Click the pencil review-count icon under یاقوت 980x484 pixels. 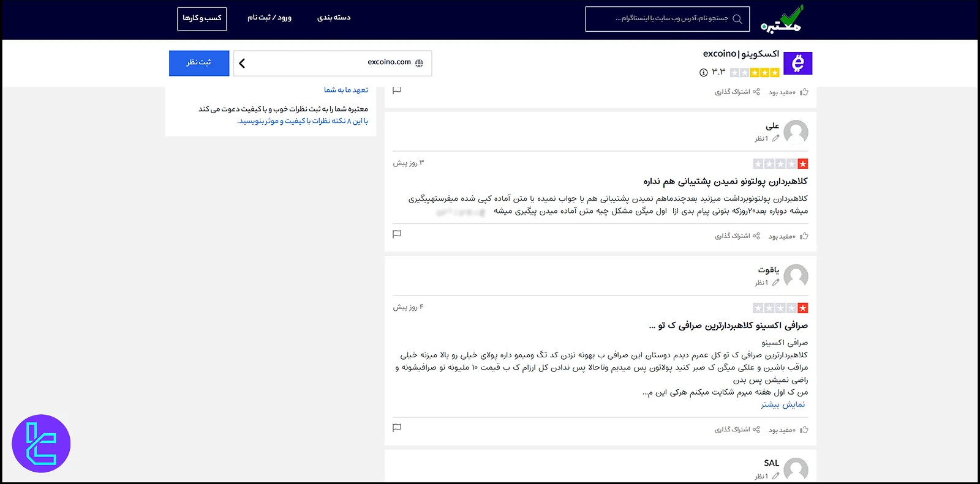click(775, 283)
